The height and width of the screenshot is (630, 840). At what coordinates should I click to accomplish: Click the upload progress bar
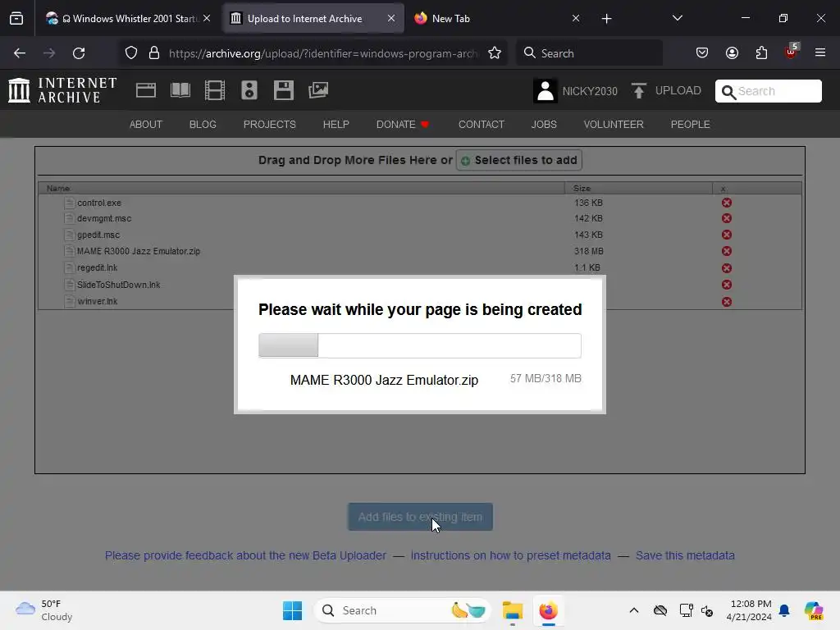point(420,345)
